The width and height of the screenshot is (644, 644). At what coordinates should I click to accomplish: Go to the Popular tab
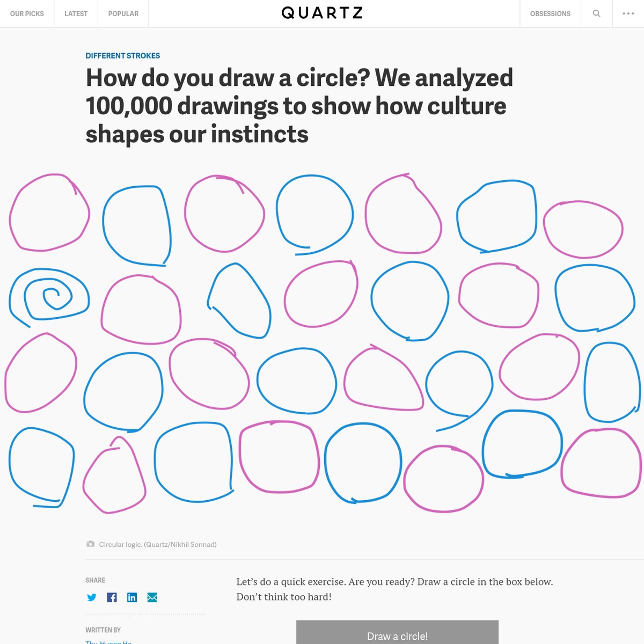click(123, 13)
